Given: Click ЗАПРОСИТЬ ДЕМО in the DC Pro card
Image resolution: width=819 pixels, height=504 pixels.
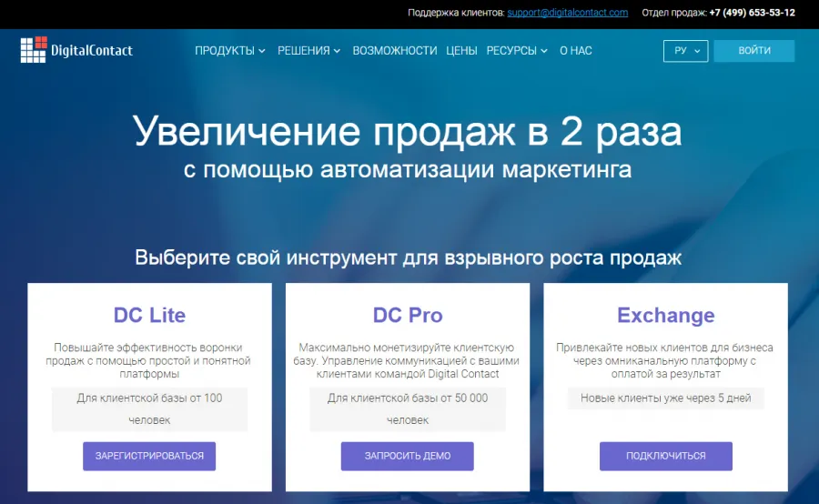Looking at the screenshot, I should tap(408, 456).
